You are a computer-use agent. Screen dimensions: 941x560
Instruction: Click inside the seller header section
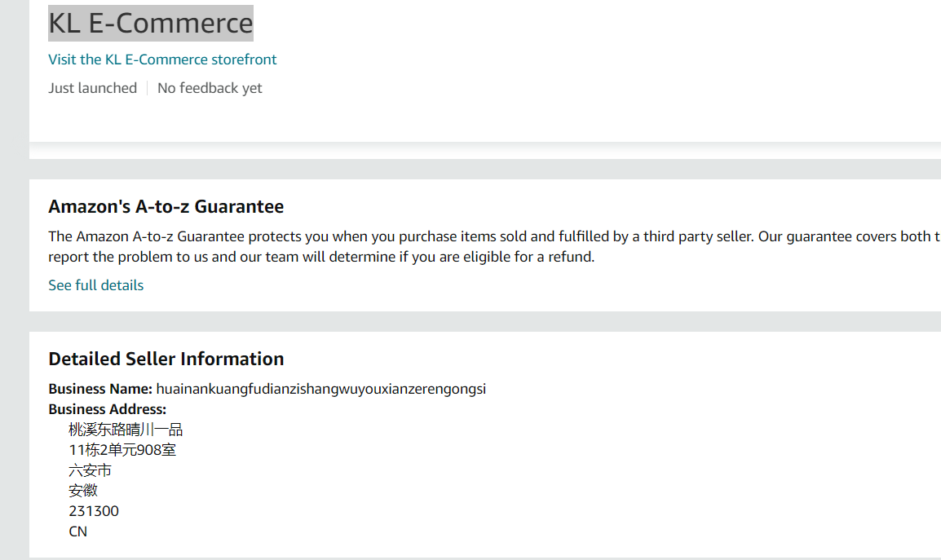(x=326, y=49)
